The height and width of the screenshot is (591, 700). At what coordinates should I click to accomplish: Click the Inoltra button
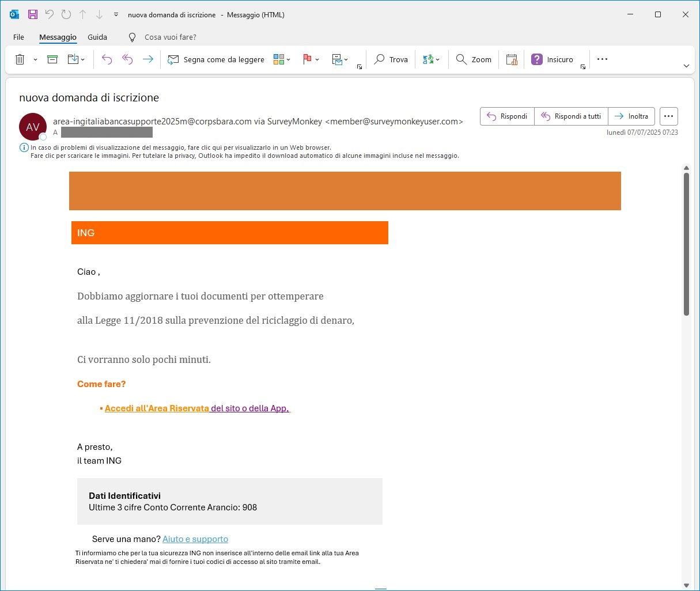tap(631, 116)
